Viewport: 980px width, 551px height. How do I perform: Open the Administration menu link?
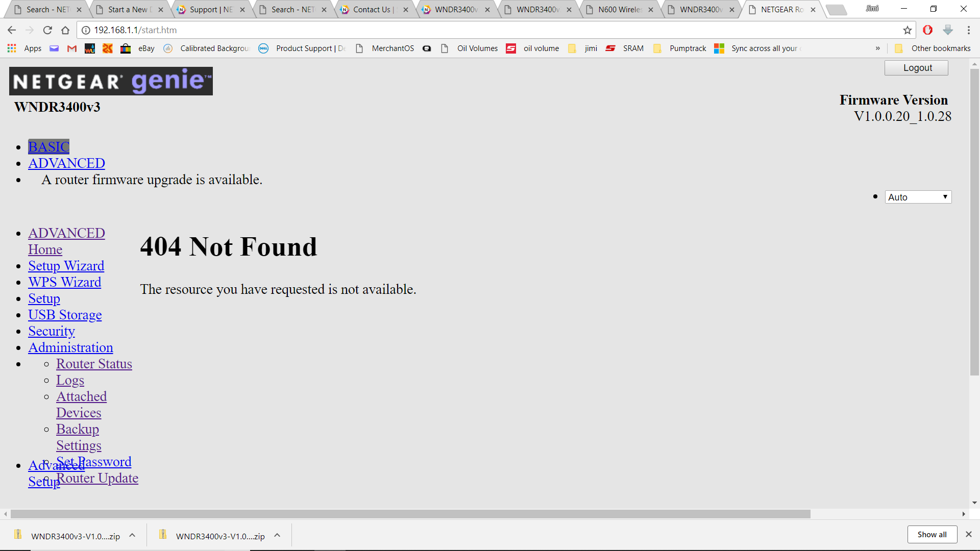pos(70,347)
